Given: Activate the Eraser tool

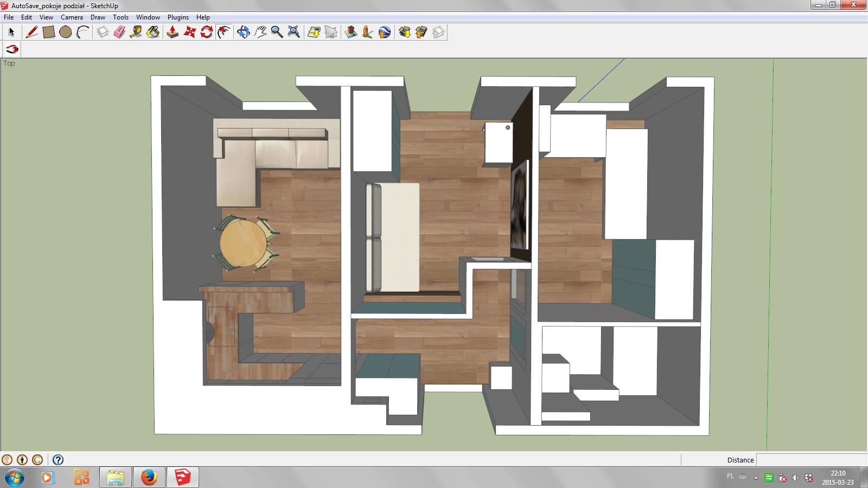Looking at the screenshot, I should pyautogui.click(x=119, y=33).
